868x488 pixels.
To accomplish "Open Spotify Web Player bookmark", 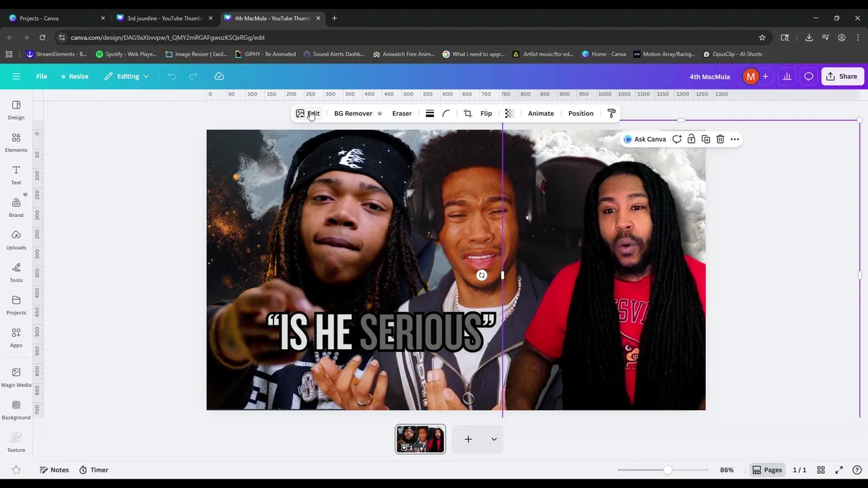I will point(126,54).
